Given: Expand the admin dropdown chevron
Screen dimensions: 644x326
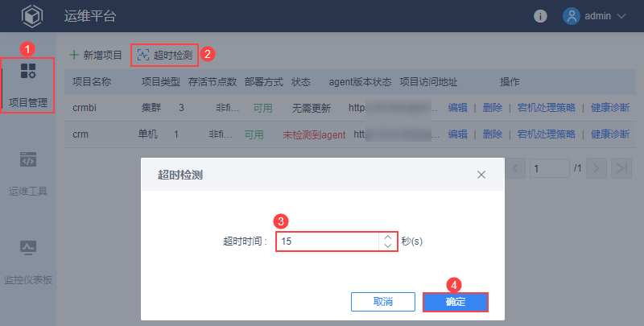Looking at the screenshot, I should 621,16.
